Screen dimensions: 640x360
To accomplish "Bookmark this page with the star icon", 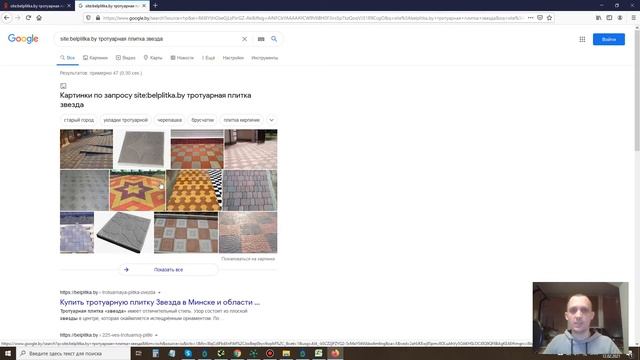I will (x=549, y=18).
